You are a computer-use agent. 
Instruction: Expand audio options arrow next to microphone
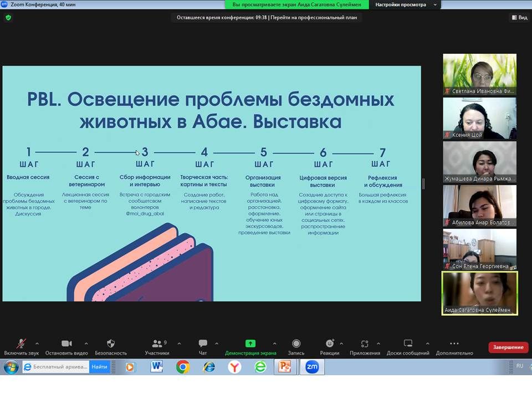point(37,344)
